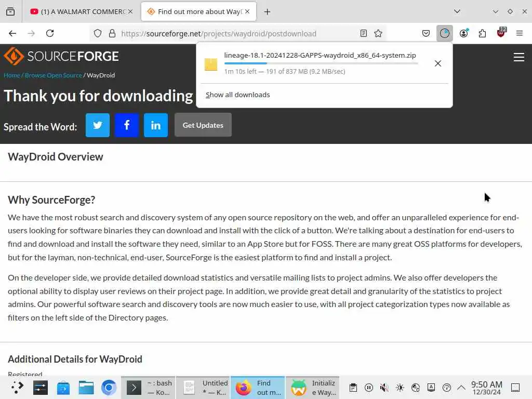Open the Dolphin file manager icon
Screen dimensions: 532x399
(86, 388)
